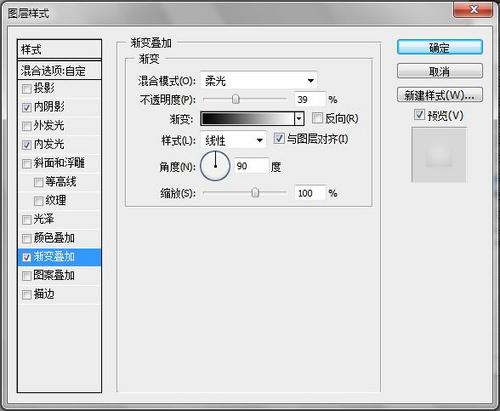
Task: Uncheck the 内阴影 inner shadow checkbox
Action: [26, 107]
